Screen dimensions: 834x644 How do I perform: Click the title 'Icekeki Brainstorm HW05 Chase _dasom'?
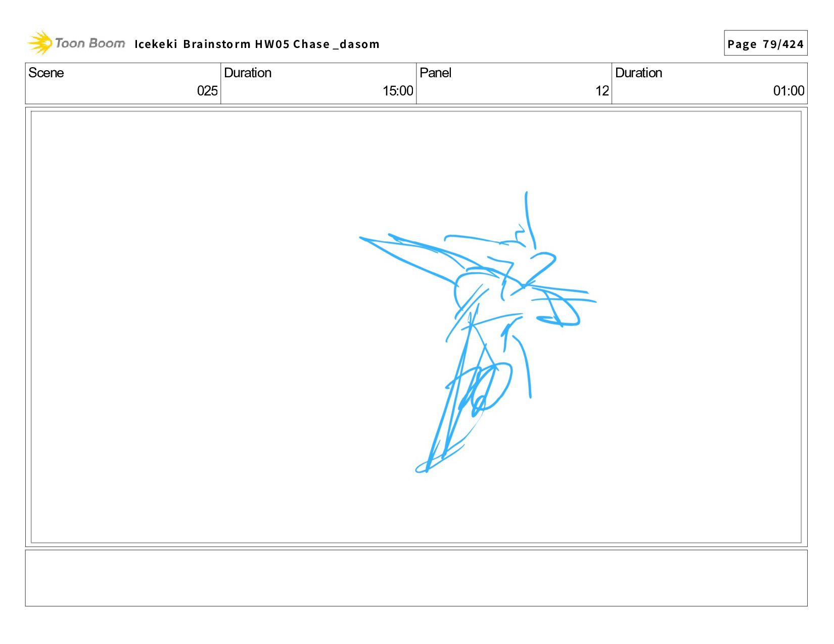pyautogui.click(x=257, y=44)
